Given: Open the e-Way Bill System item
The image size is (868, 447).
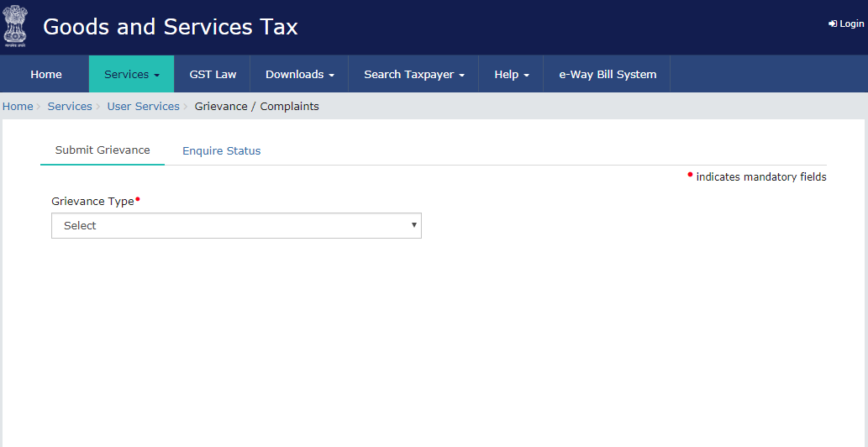Looking at the screenshot, I should [608, 74].
